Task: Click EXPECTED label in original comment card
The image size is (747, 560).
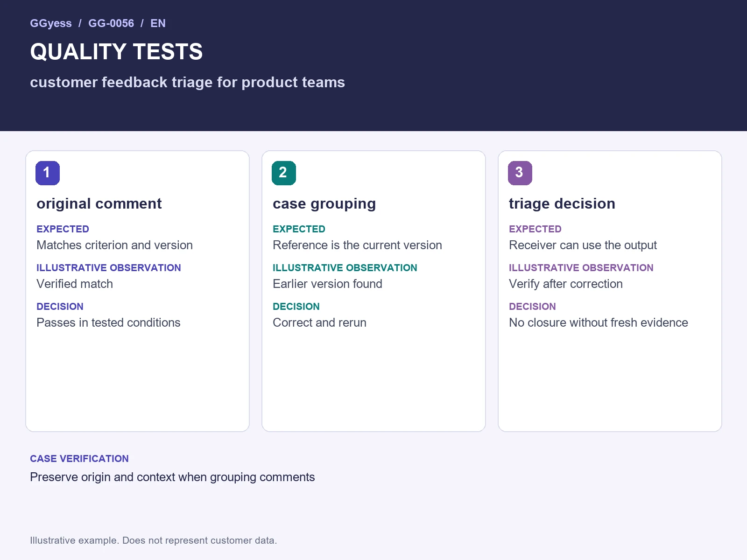Action: pyautogui.click(x=63, y=229)
